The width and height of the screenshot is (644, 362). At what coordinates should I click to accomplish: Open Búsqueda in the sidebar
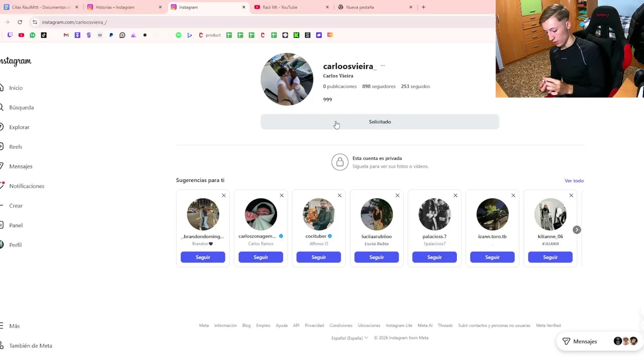tap(17, 108)
